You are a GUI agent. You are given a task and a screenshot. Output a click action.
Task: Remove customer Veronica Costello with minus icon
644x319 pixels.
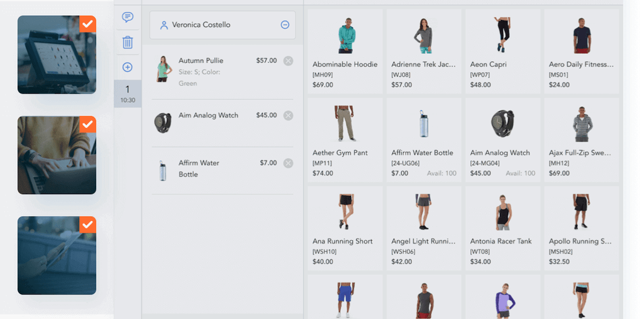click(x=285, y=24)
